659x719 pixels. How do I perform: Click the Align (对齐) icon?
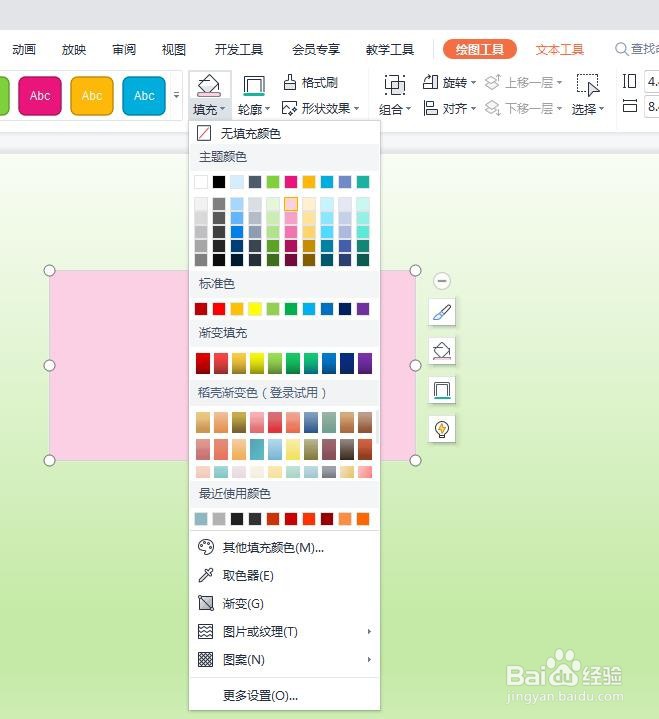430,108
